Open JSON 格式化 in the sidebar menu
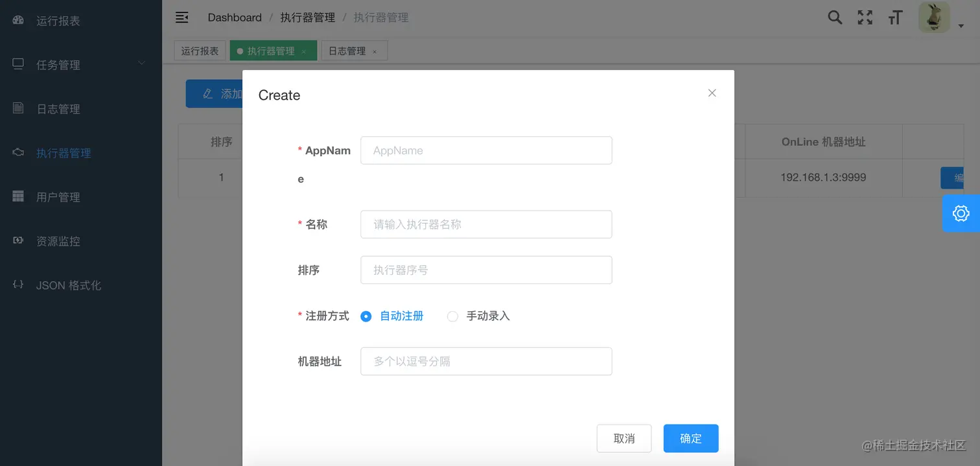Image resolution: width=980 pixels, height=466 pixels. click(x=81, y=285)
